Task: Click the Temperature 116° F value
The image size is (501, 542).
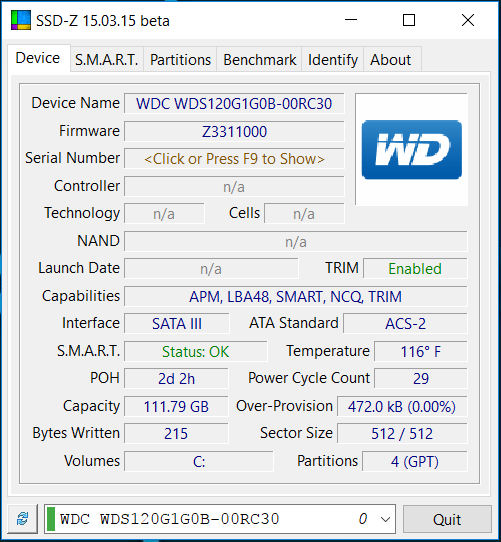Action: pos(420,352)
